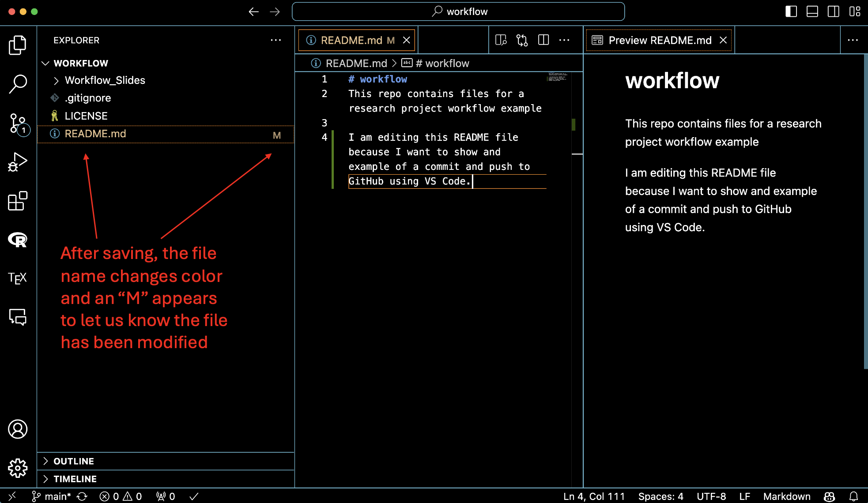The image size is (868, 503).
Task: Close the README.md editor tab
Action: pyautogui.click(x=407, y=40)
